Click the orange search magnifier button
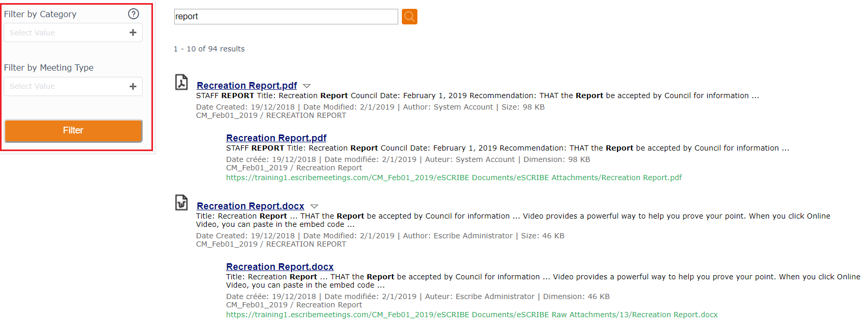The width and height of the screenshot is (868, 325). [410, 17]
